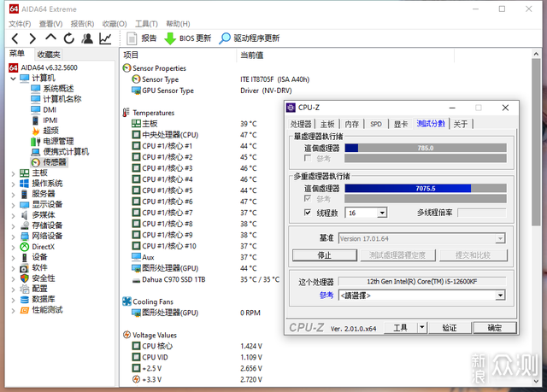
Task: Click the 安全性 shield icon
Action: [25, 278]
